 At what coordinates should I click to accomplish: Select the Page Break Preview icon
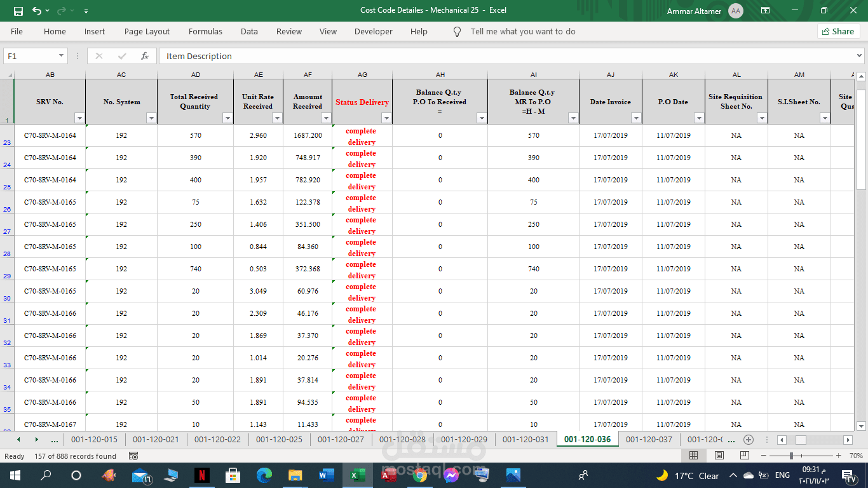pyautogui.click(x=744, y=456)
